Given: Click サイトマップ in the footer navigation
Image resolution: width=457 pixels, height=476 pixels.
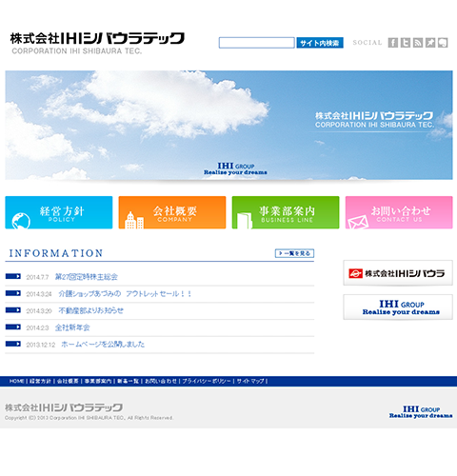Looking at the screenshot, I should pos(250,381).
